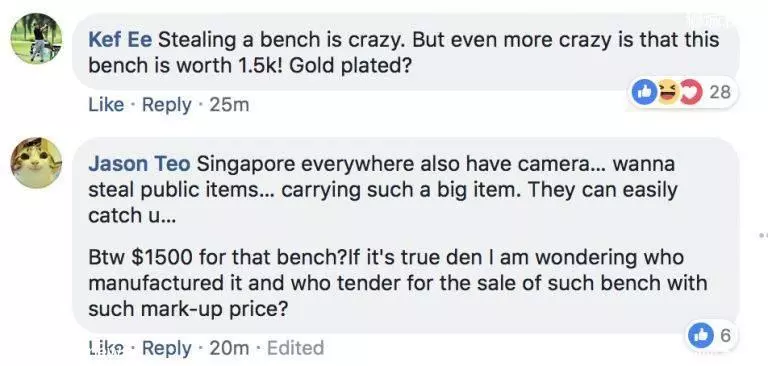The height and width of the screenshot is (366, 768).
Task: Click Kef Ee's comment text bubble
Action: pyautogui.click(x=406, y=51)
